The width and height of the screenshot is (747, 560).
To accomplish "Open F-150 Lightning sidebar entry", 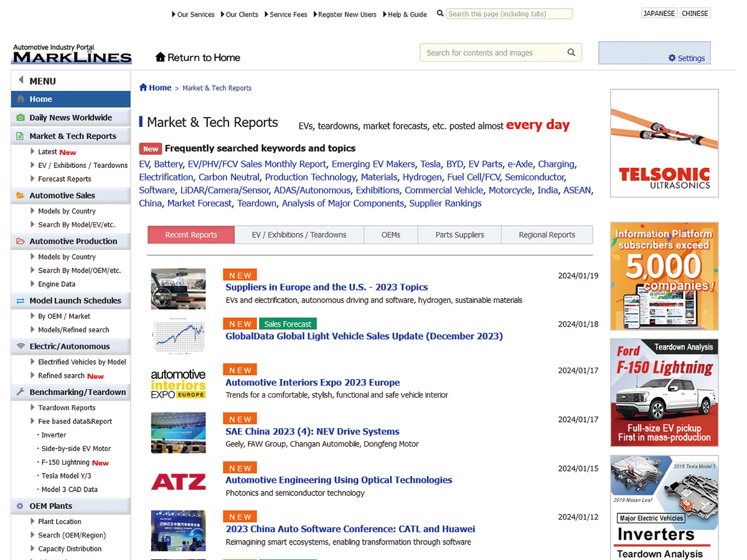I will pyautogui.click(x=65, y=463).
